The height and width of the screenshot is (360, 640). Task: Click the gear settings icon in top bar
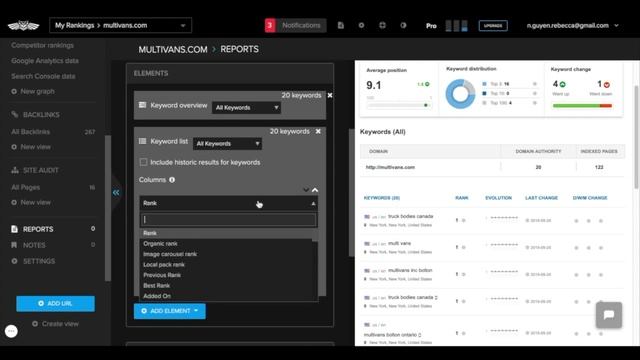pyautogui.click(x=361, y=25)
